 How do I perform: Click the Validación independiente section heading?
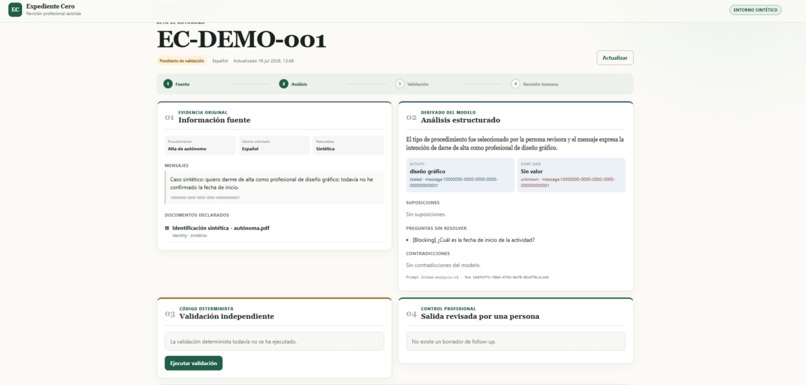point(226,317)
